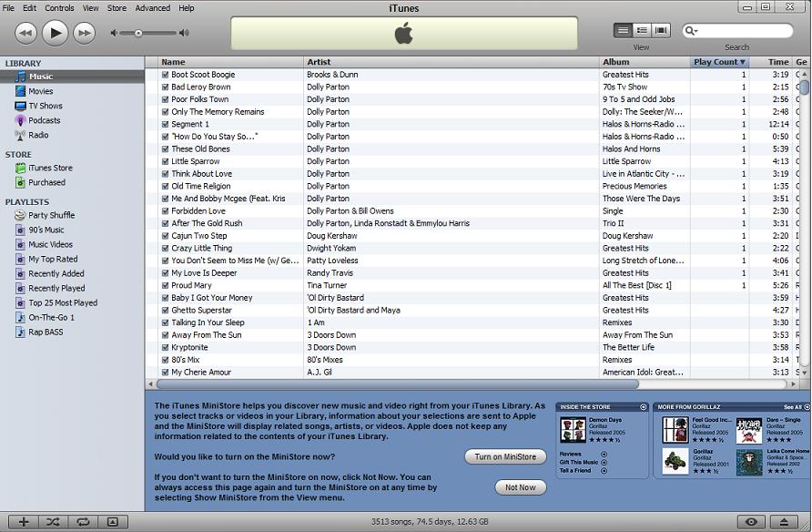Open the Controls menu

59,8
